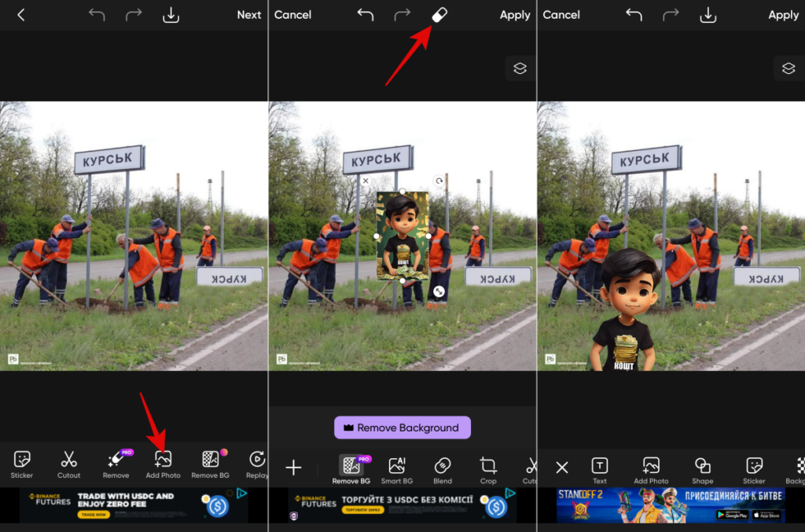
Task: Delete the sticker using its X handle
Action: point(366,181)
